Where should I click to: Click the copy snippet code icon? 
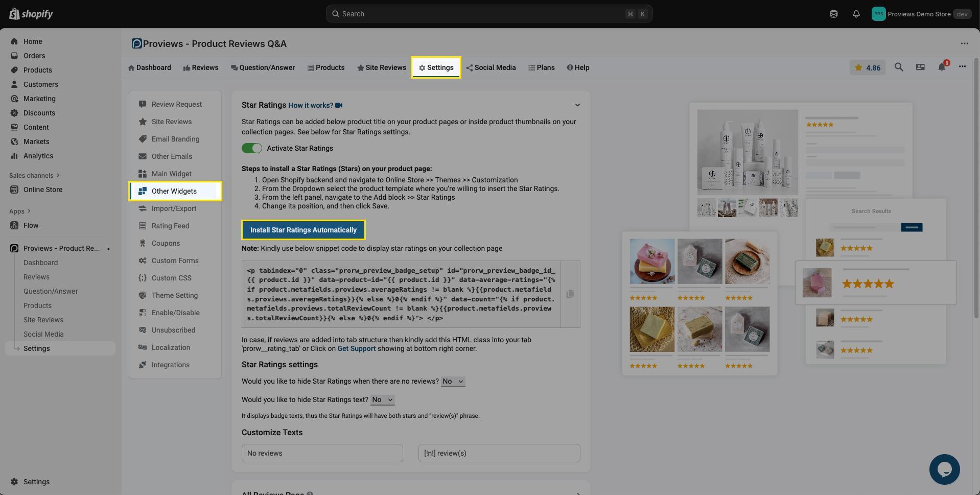(570, 294)
